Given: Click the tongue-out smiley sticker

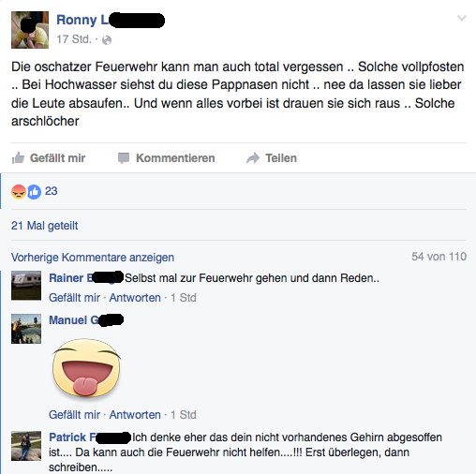Looking at the screenshot, I should (x=86, y=368).
